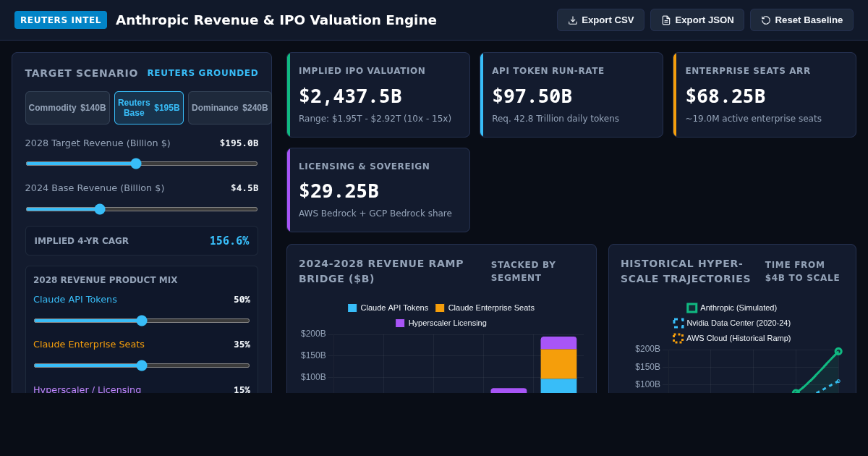Reset the baseline scenario
The width and height of the screenshot is (868, 456).
801,20
